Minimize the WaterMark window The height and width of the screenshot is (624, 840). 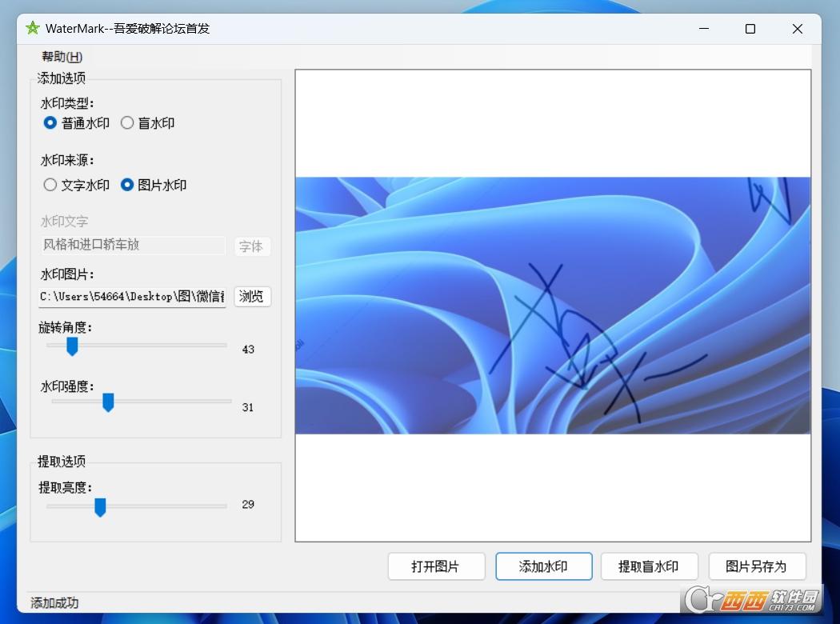[704, 28]
